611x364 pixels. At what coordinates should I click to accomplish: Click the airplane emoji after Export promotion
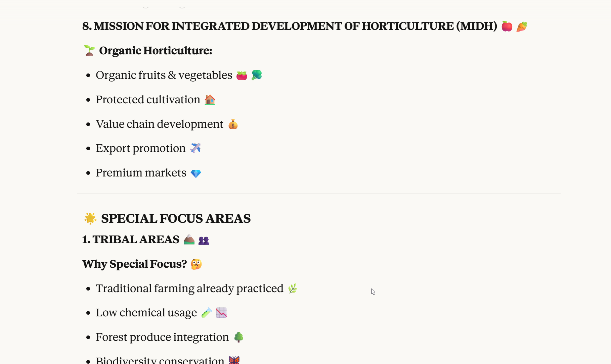(x=195, y=148)
